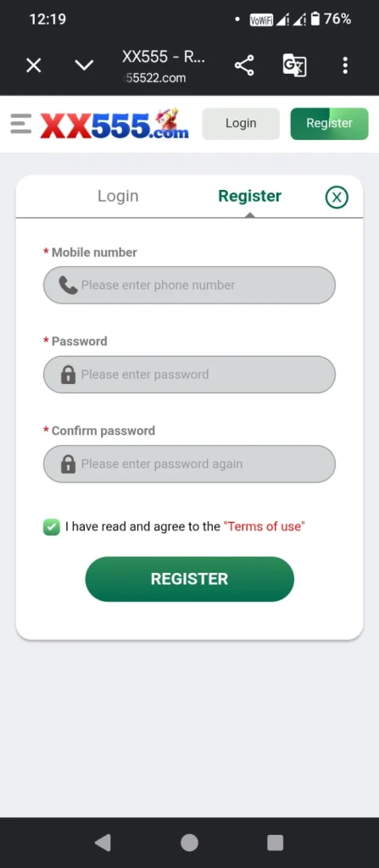Tap the lock icon in Password field
379x868 pixels.
click(68, 375)
